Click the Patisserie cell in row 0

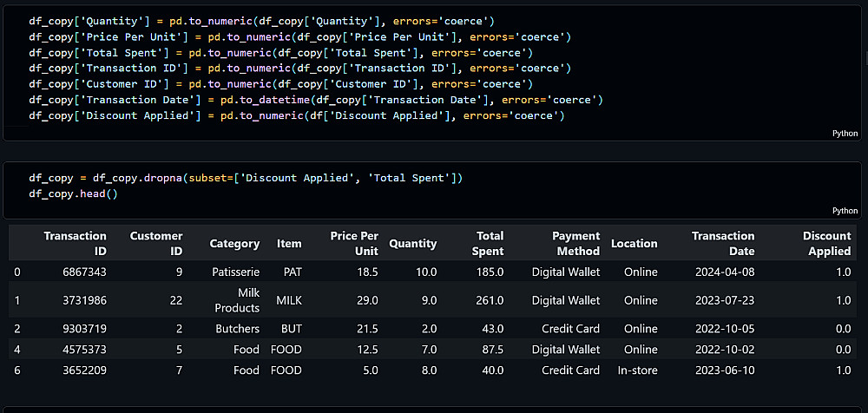click(x=235, y=272)
